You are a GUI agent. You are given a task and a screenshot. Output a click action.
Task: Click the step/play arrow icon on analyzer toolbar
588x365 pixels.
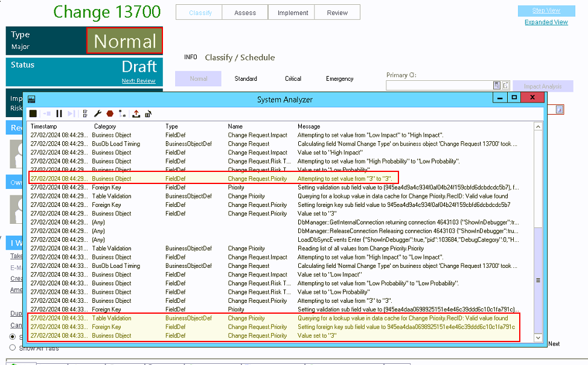[x=71, y=113]
